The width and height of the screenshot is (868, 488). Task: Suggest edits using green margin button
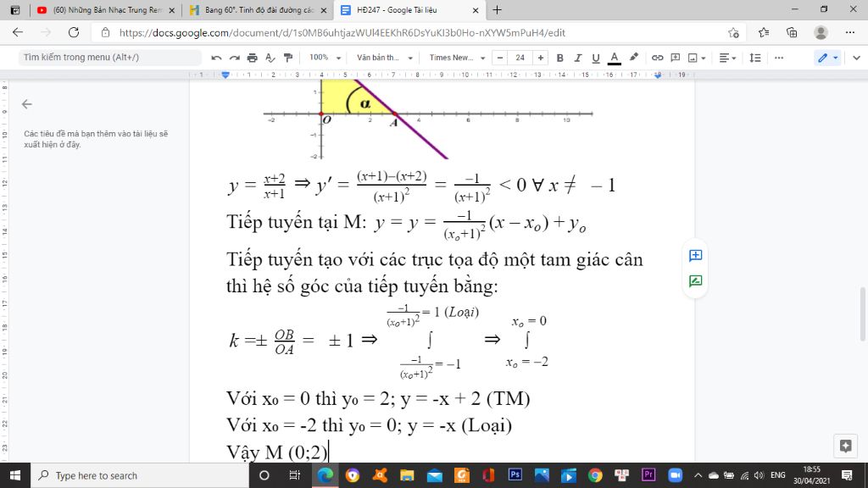click(695, 281)
